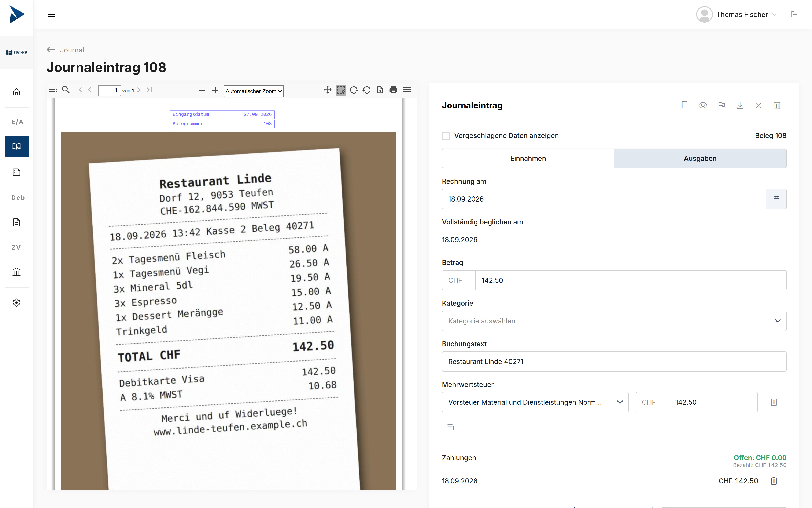Open the Fischer company logo item
The width and height of the screenshot is (812, 508).
coord(16,52)
